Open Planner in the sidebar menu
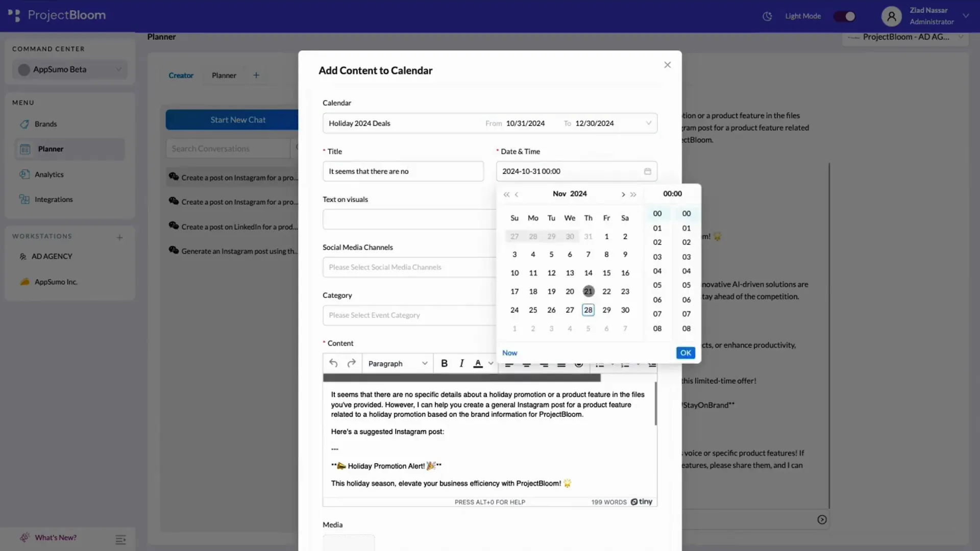 [x=70, y=149]
